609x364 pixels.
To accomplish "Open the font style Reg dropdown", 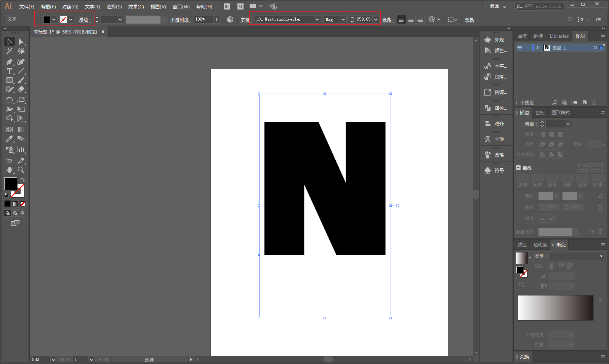I will tap(343, 19).
